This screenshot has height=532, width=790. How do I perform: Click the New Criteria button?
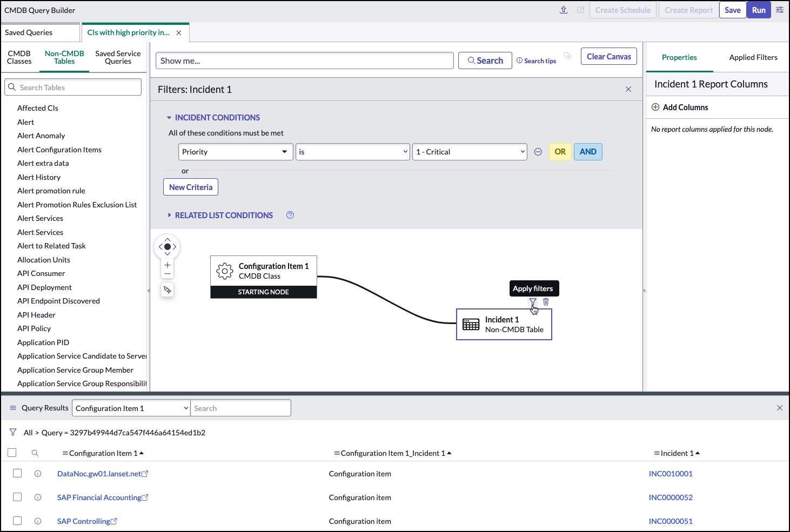(x=190, y=186)
